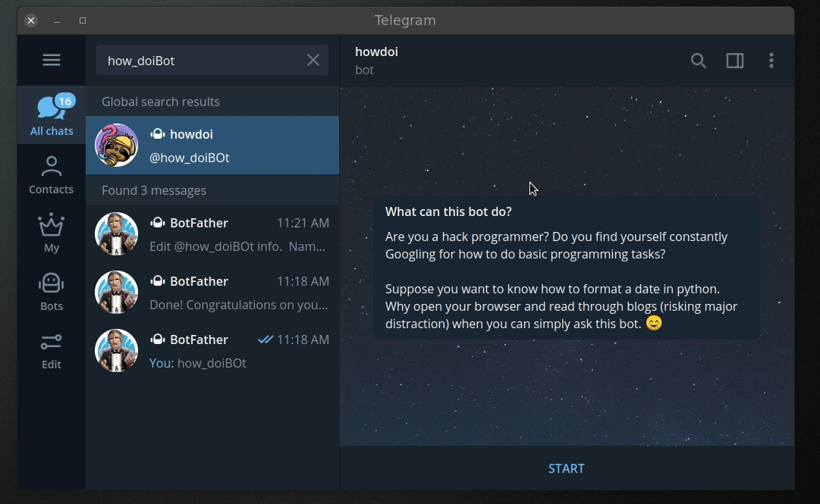Click the 'Found 3 messages' heading
The width and height of the screenshot is (820, 504).
click(154, 190)
